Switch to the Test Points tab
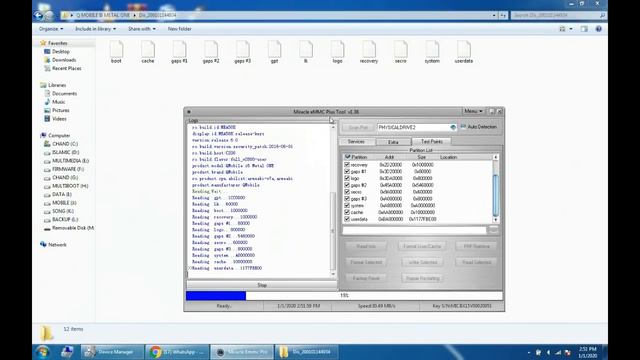 pyautogui.click(x=431, y=142)
